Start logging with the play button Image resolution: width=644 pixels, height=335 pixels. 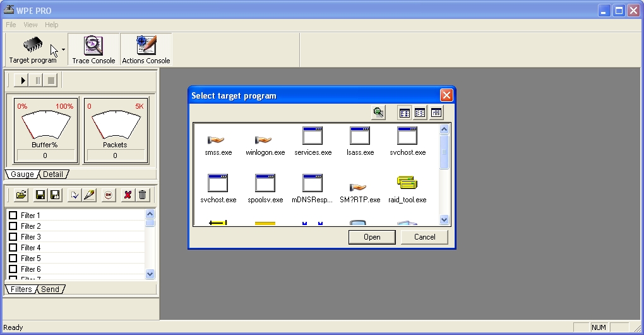click(x=22, y=80)
